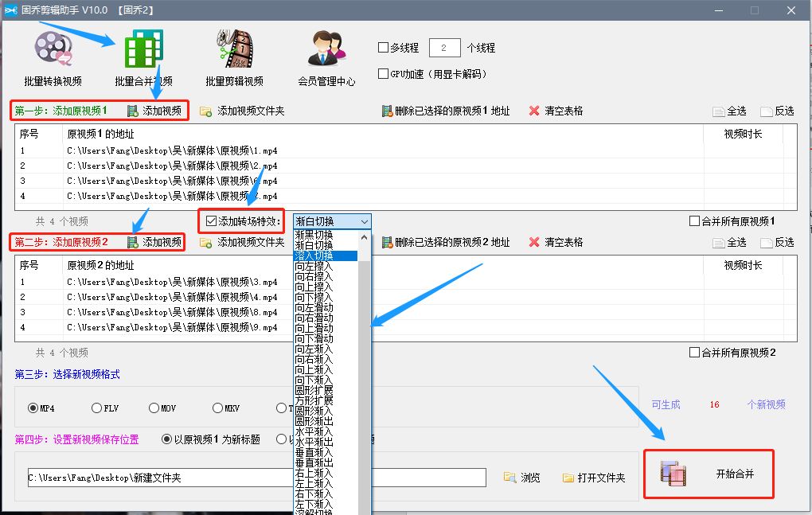Click 添加视频 in step two row
This screenshot has width=812, height=515.
click(155, 242)
